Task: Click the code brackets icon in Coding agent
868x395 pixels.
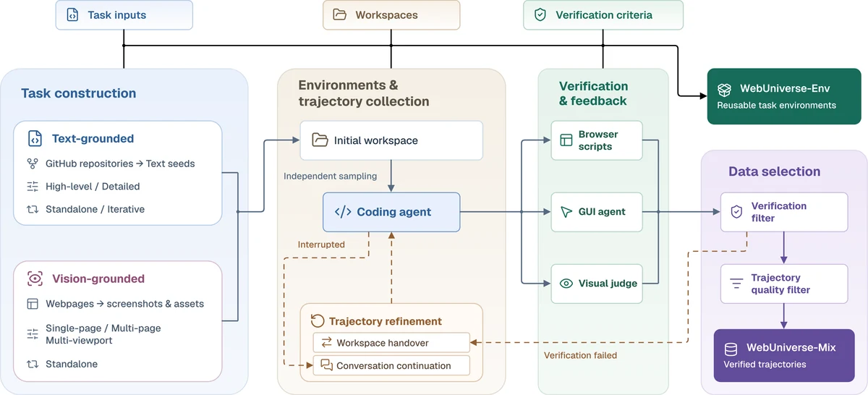Action: pos(342,212)
